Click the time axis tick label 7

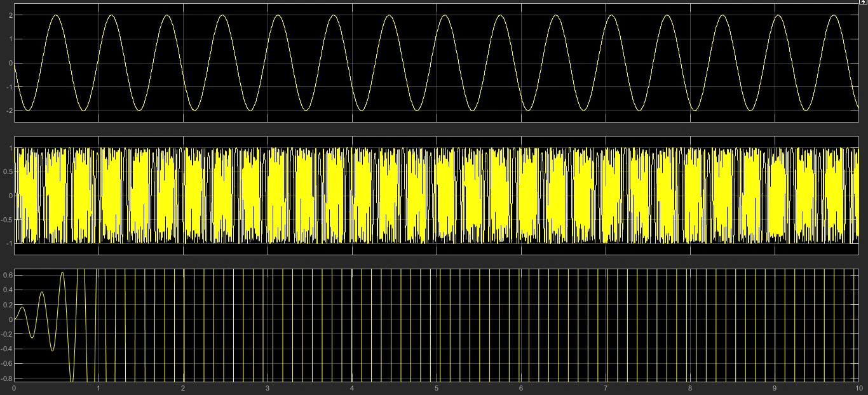606,387
